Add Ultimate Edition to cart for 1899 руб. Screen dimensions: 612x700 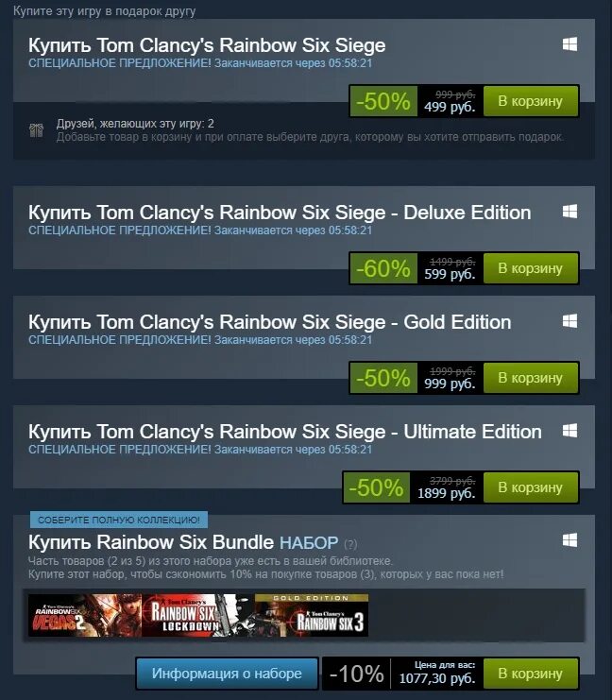[x=531, y=487]
